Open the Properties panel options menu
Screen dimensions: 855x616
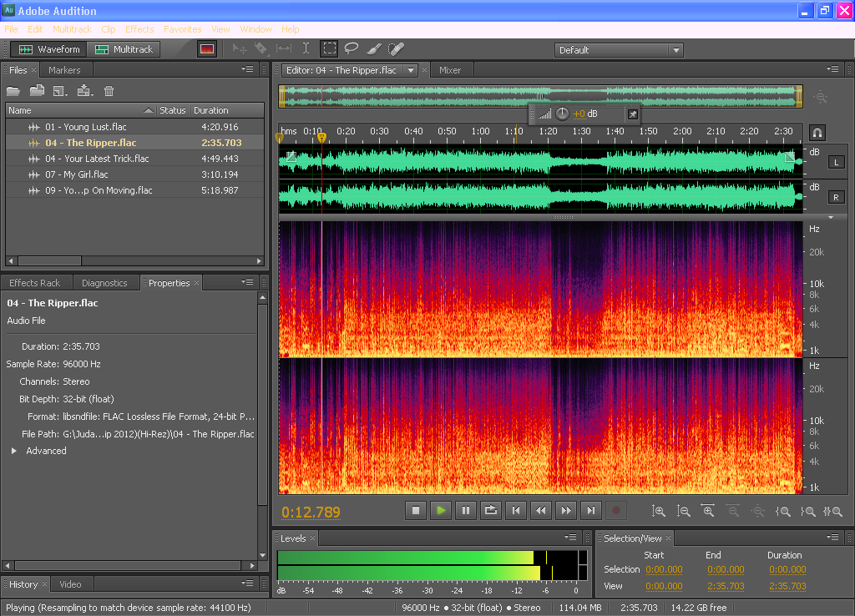tap(247, 282)
